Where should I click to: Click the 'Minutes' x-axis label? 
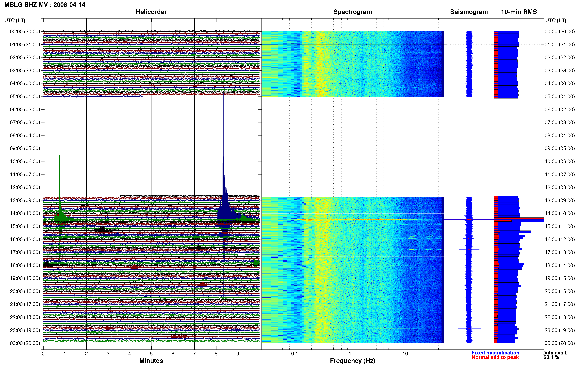pos(151,361)
